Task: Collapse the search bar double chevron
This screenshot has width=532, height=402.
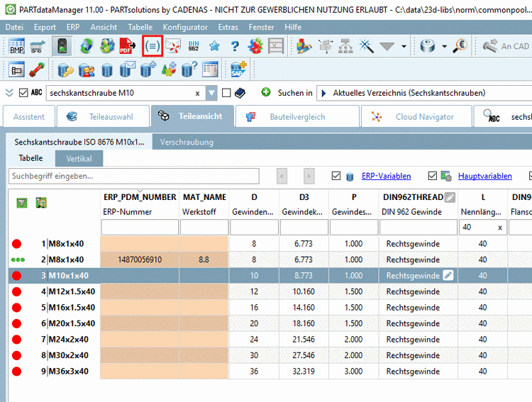Action: click(x=10, y=93)
